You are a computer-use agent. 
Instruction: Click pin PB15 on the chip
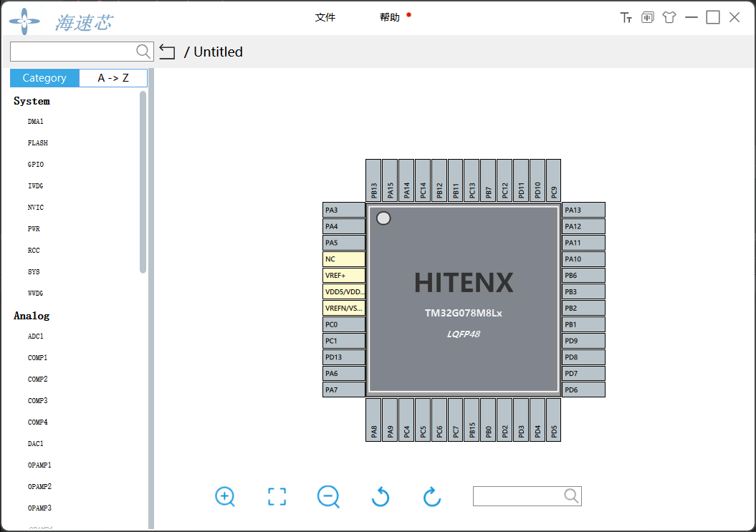click(472, 420)
